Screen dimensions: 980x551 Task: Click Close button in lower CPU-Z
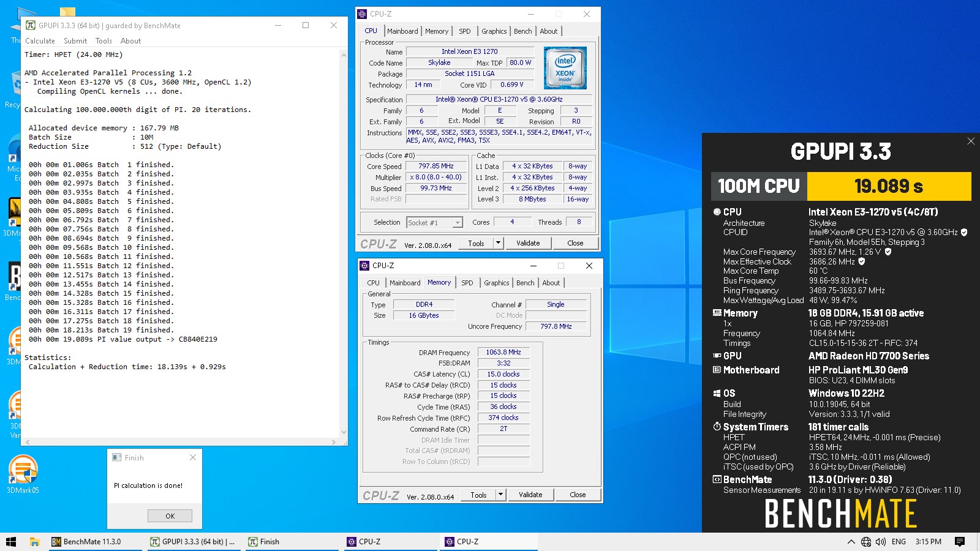[x=578, y=495]
